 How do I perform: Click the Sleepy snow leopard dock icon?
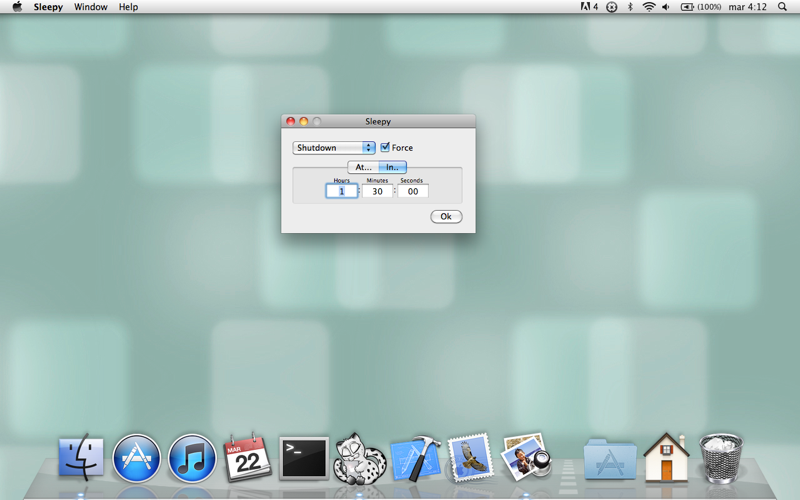pos(359,458)
